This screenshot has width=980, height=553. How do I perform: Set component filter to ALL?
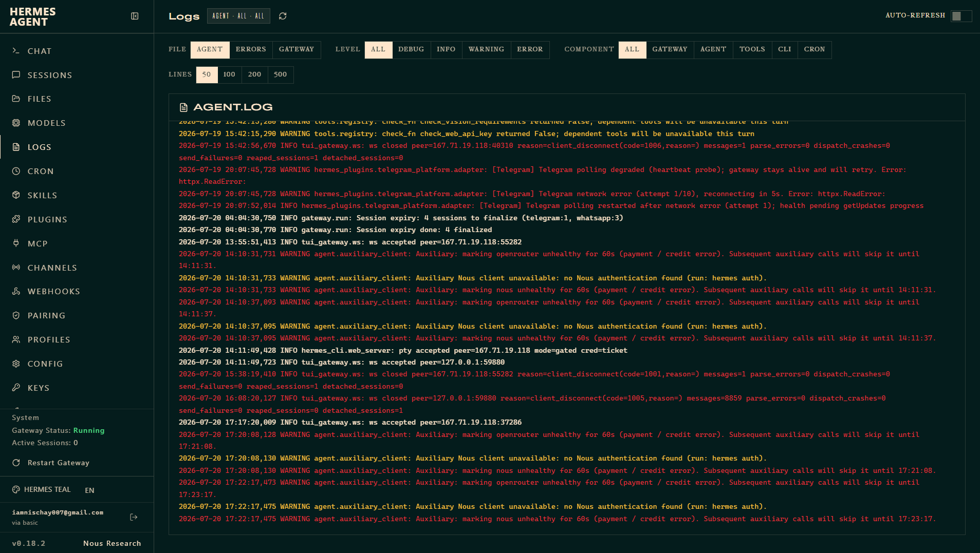(632, 50)
